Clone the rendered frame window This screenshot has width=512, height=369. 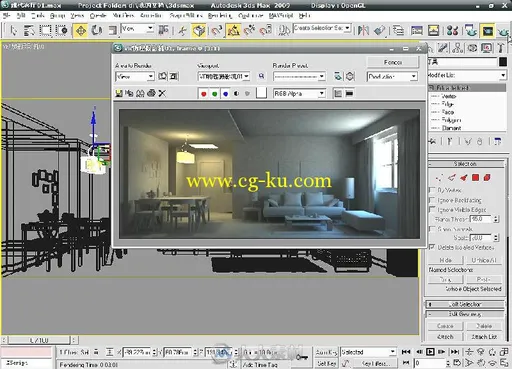140,93
